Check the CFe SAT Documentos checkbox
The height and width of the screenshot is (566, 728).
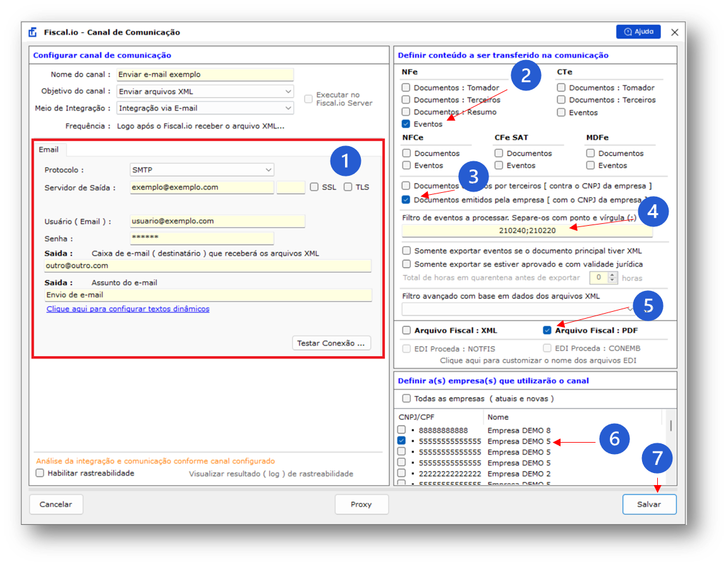point(499,153)
